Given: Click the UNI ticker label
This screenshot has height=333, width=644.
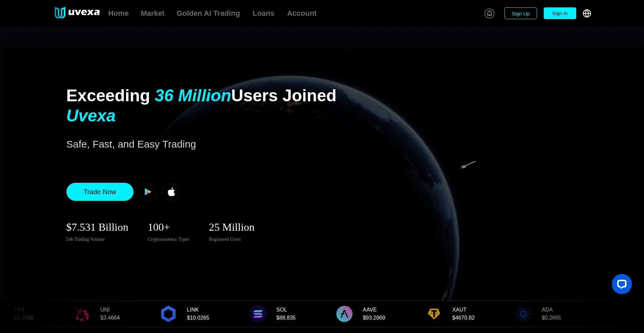Looking at the screenshot, I should pyautogui.click(x=105, y=310).
